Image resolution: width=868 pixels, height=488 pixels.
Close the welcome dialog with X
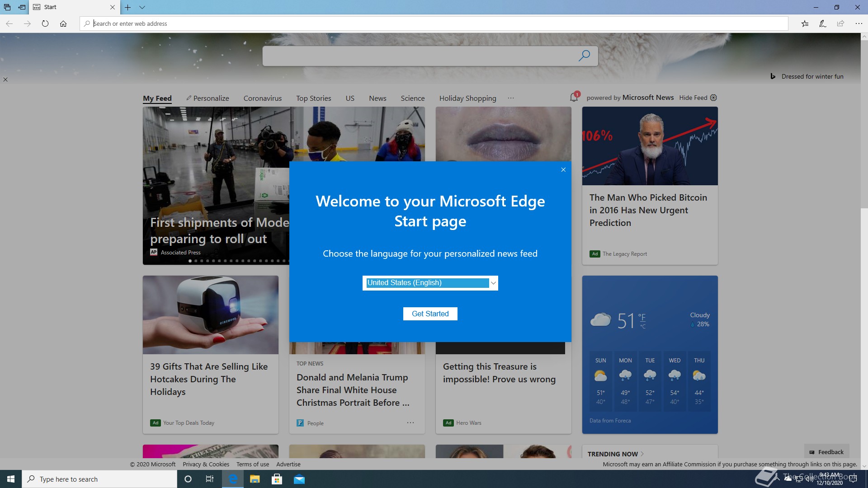pos(563,169)
